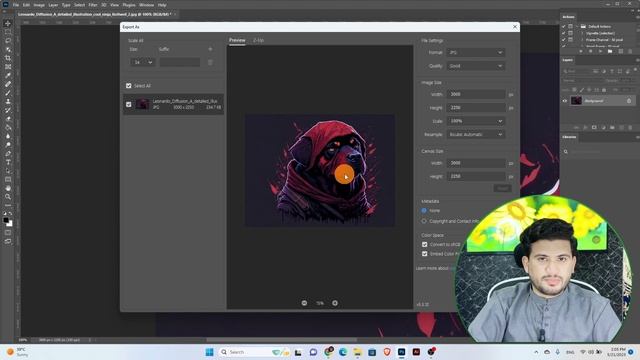Open the Window menu

(x=147, y=5)
